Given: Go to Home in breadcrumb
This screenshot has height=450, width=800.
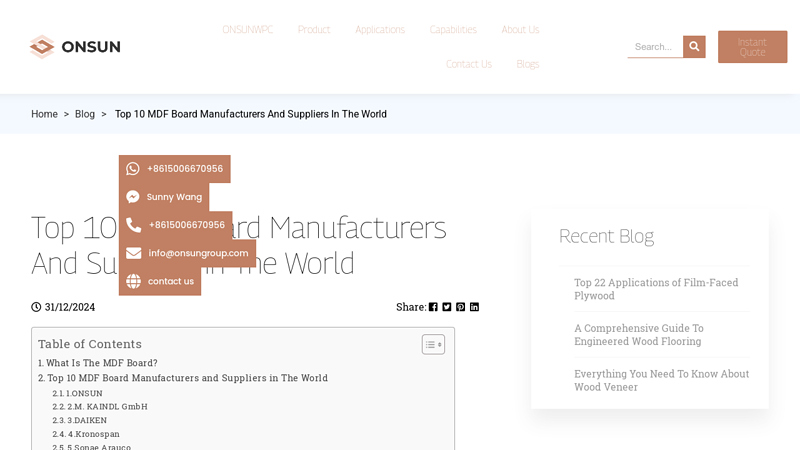Looking at the screenshot, I should (44, 114).
